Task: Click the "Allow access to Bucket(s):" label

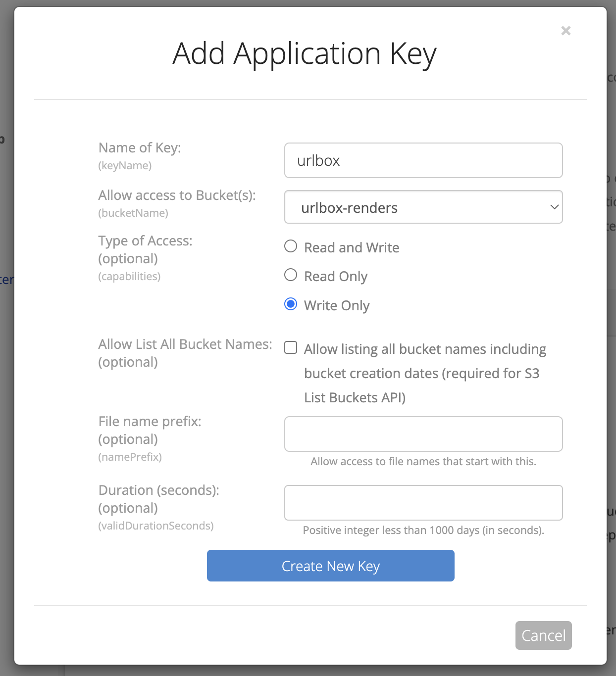Action: [x=177, y=195]
